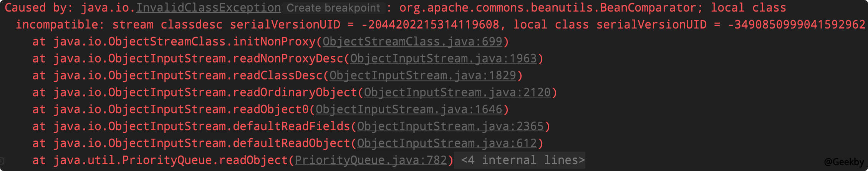Open the ObjectInputStream.java:1646 link
The height and width of the screenshot is (171, 868).
pos(409,109)
